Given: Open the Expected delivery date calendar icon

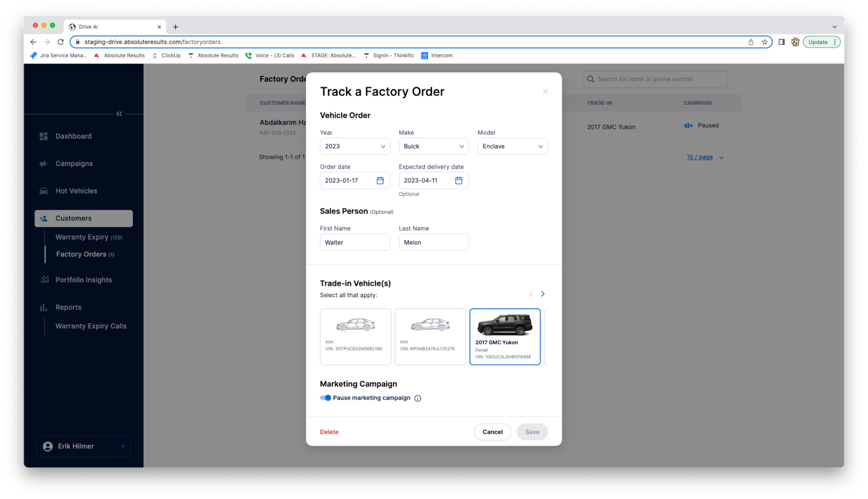Looking at the screenshot, I should pos(458,181).
